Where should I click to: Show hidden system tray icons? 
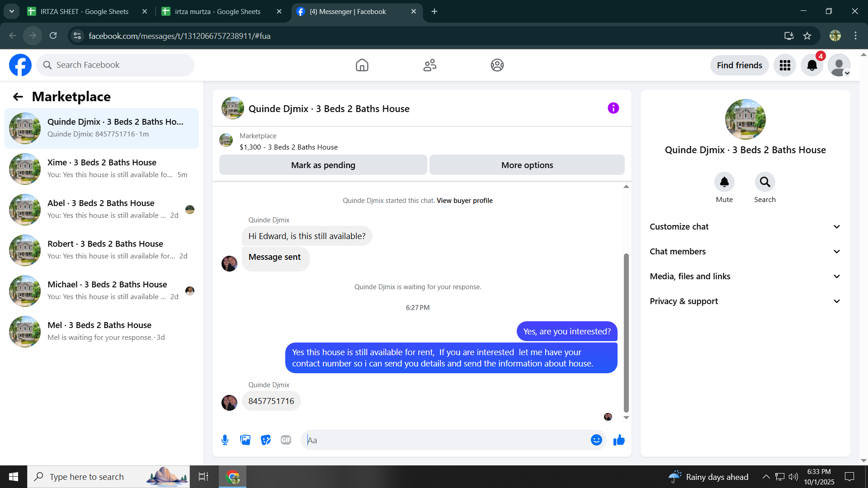tap(766, 477)
